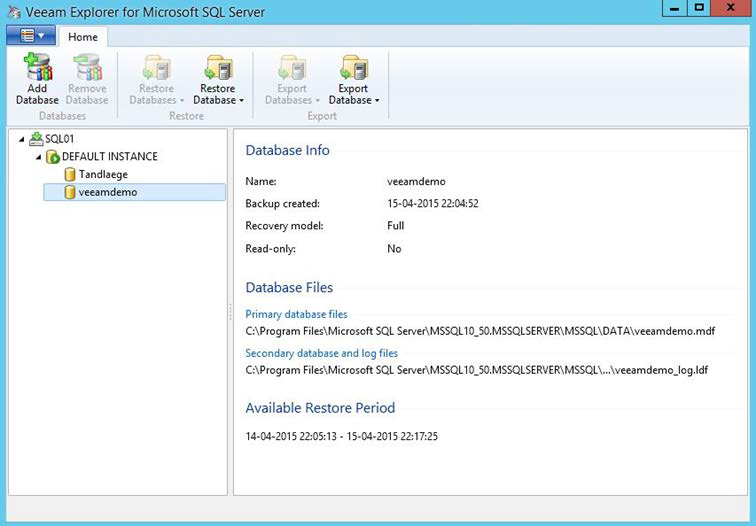The width and height of the screenshot is (756, 526).
Task: Select the veeamdemo database label in tree
Action: point(108,192)
